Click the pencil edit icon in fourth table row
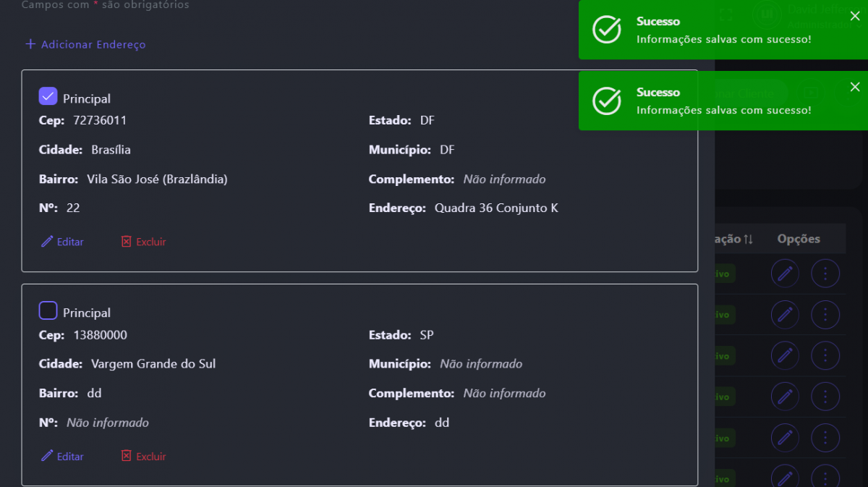868x487 pixels. tap(785, 397)
